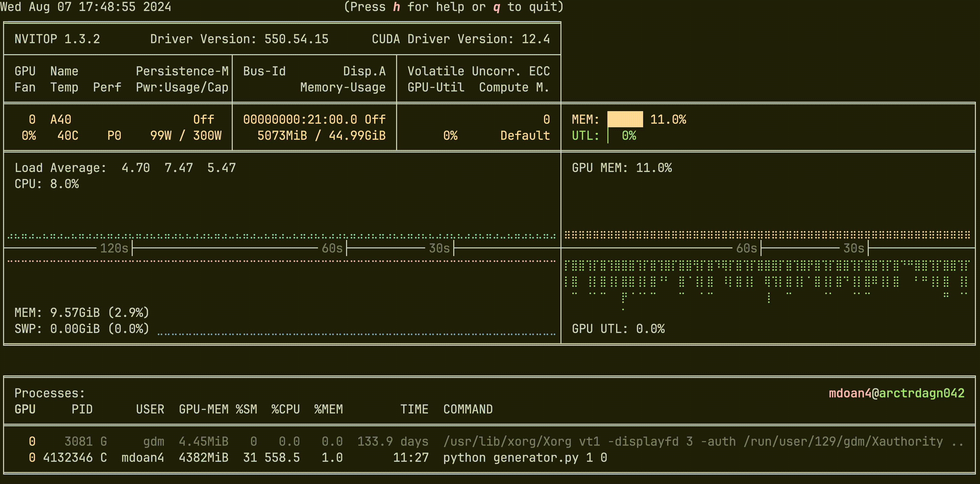Click the GPU UTL 0.0% label

coord(618,329)
